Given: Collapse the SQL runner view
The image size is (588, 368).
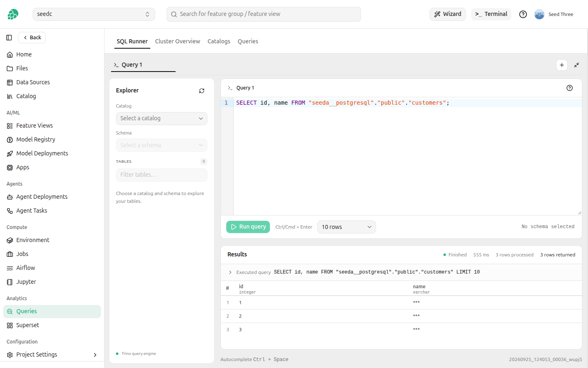Looking at the screenshot, I should pyautogui.click(x=577, y=65).
